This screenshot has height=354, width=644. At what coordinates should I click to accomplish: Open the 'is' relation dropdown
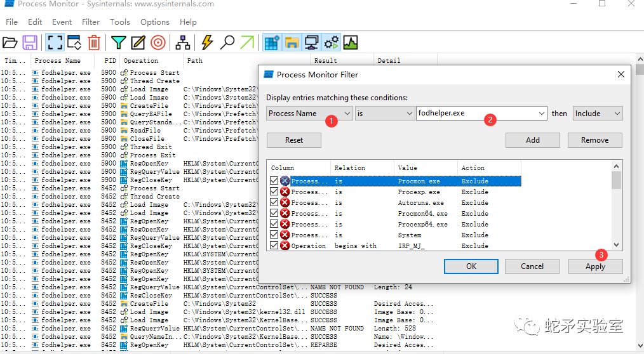tap(384, 114)
